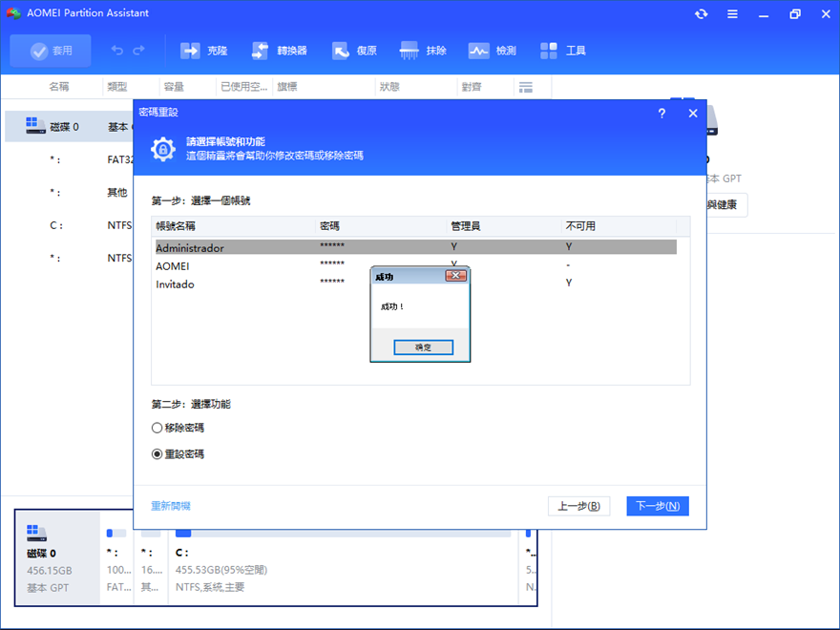The image size is (840, 630).
Task: Select the C: partition row in list
Action: pos(69,225)
